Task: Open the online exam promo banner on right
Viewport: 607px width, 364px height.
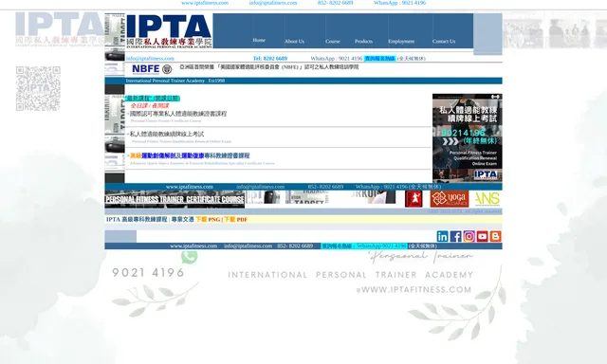Action: 468,138
